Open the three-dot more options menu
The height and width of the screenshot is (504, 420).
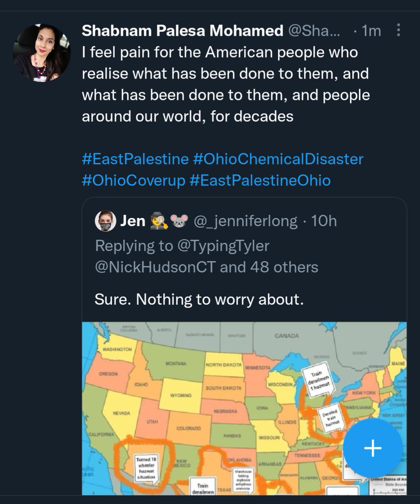click(398, 30)
